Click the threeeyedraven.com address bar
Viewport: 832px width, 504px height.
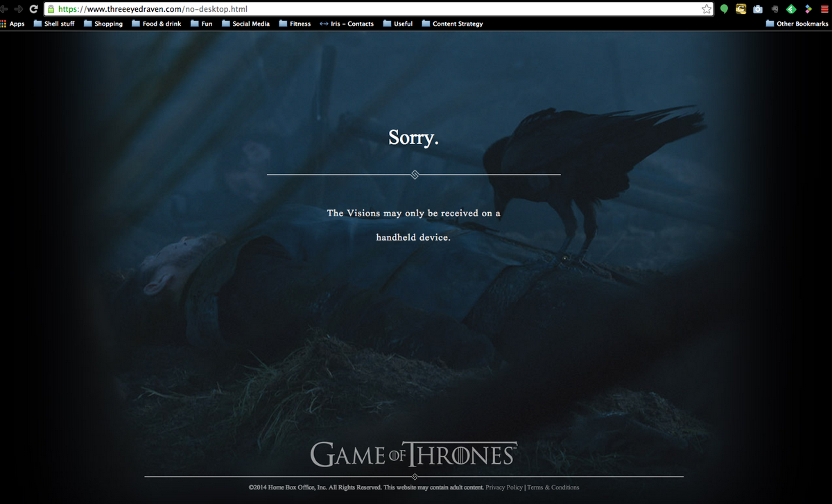(x=379, y=9)
